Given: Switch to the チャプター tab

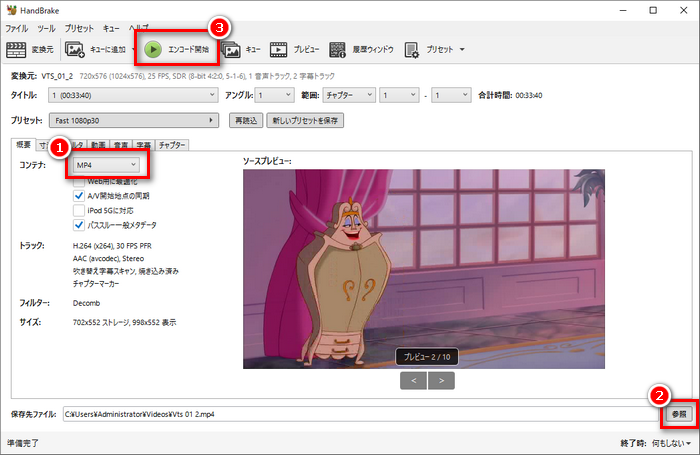Looking at the screenshot, I should pos(172,145).
